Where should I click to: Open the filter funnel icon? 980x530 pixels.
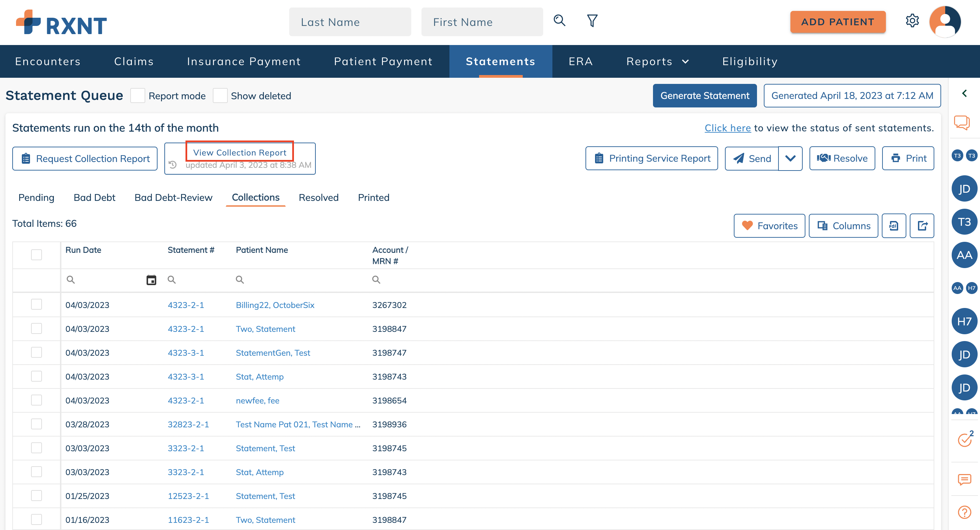592,21
